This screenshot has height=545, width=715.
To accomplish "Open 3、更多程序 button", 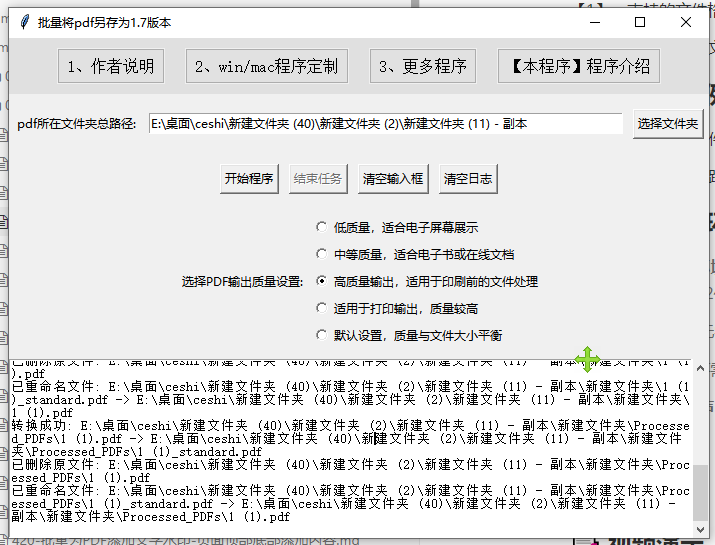I will point(423,66).
